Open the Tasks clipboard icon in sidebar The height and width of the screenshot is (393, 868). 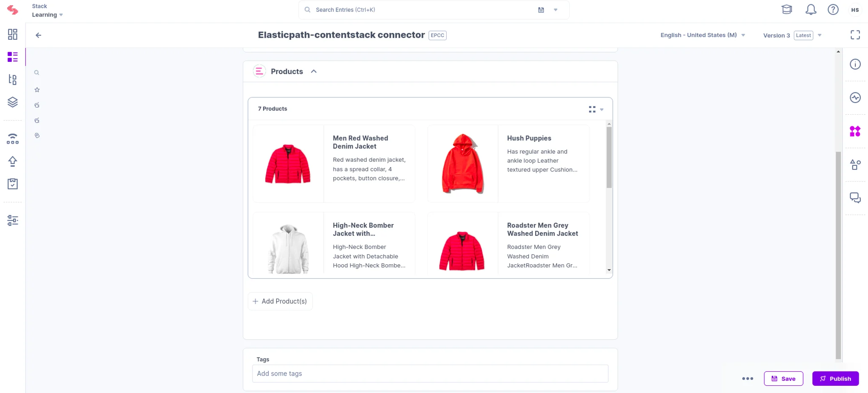point(13,184)
